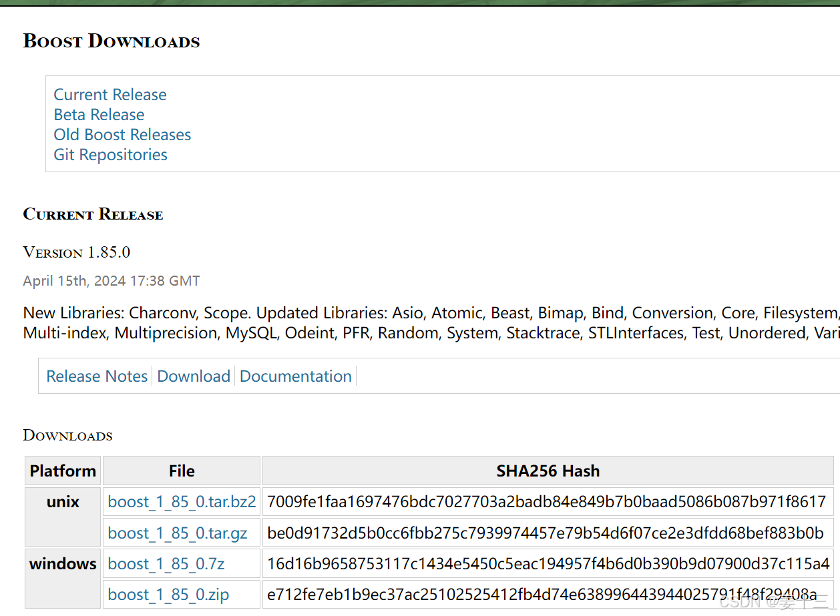Click the unix platform cell
Viewport: 840px width, 616px height.
coord(63,517)
